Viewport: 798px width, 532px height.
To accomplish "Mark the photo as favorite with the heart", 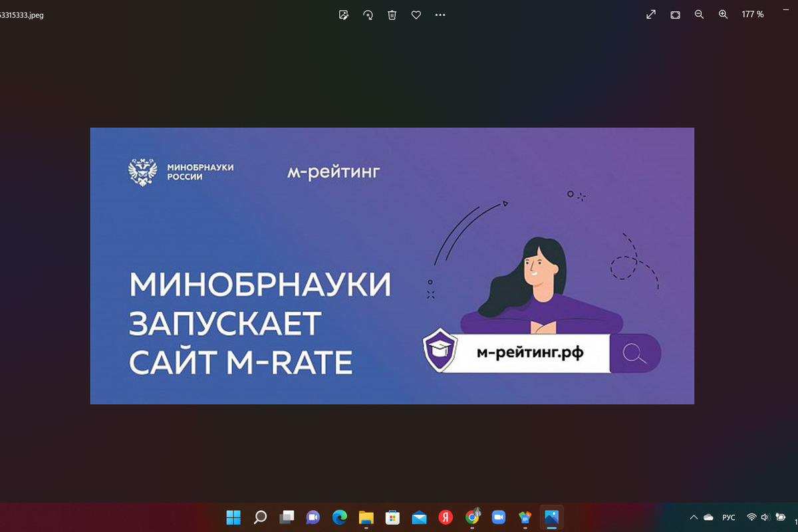I will 416,15.
